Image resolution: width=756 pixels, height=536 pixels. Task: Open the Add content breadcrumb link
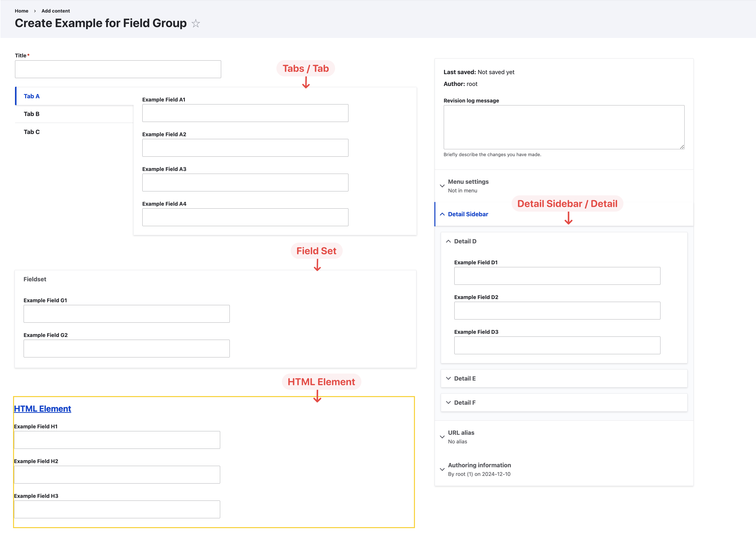56,11
